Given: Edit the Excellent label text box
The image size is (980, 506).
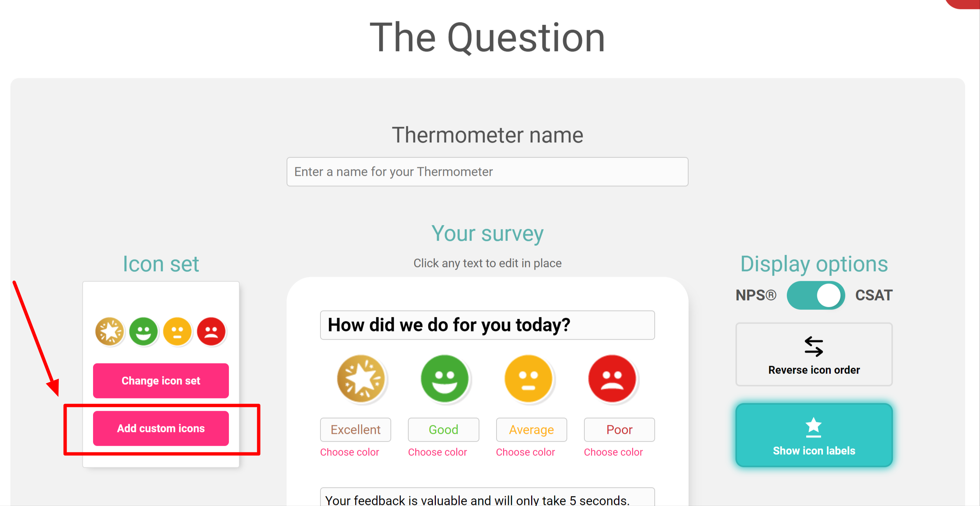Looking at the screenshot, I should coord(355,430).
